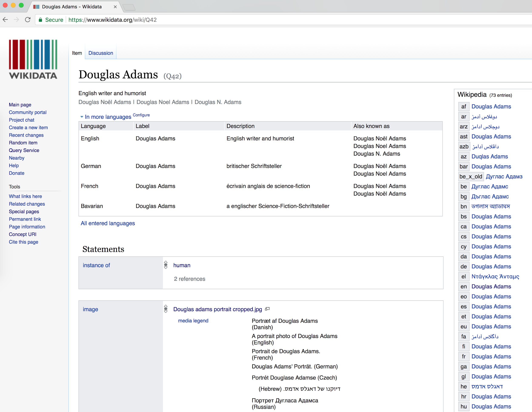The image size is (532, 412).
Task: Open the instance of property
Action: click(96, 265)
